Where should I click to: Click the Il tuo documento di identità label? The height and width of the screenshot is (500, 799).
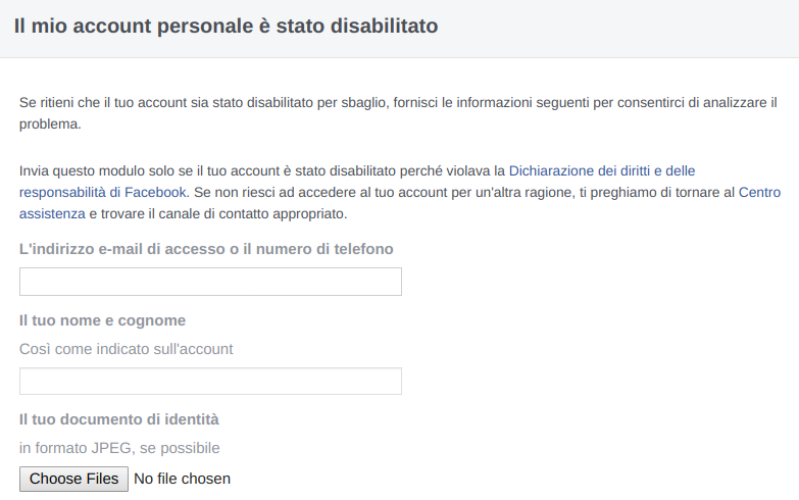(x=119, y=419)
